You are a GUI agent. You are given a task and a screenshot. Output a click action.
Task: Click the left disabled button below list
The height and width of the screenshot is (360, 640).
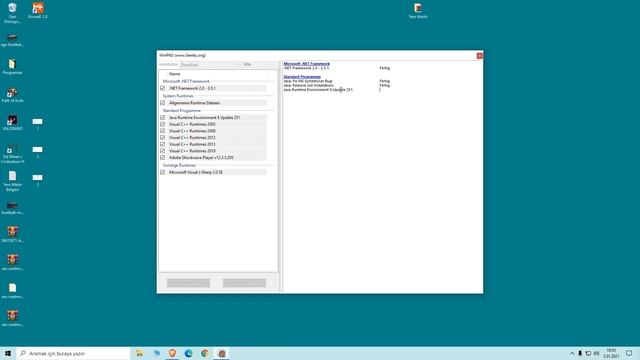(x=188, y=283)
